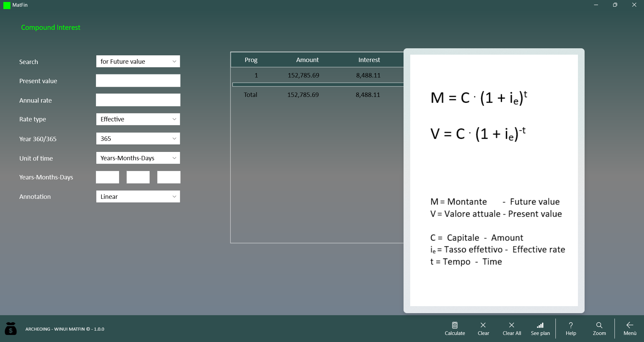This screenshot has height=342, width=644.
Task: Click Prog value 1 in table
Action: pos(256,75)
